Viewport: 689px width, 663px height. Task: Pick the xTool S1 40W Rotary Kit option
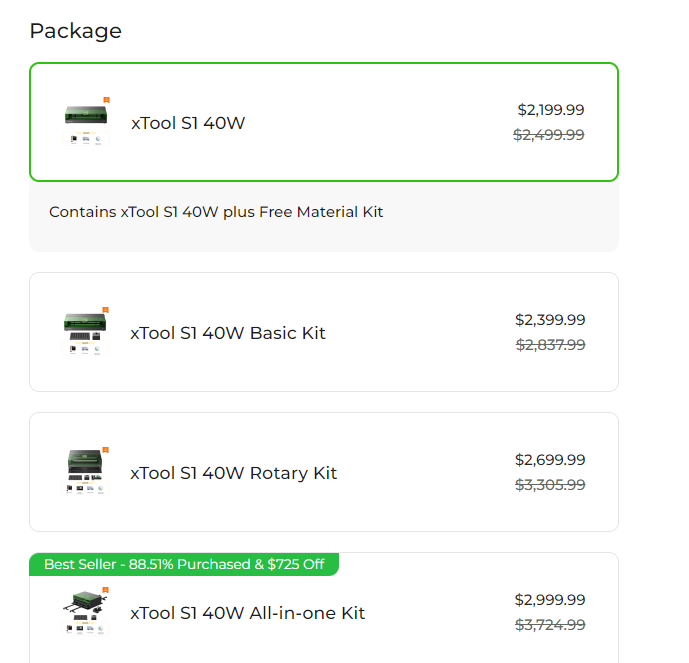click(x=234, y=473)
